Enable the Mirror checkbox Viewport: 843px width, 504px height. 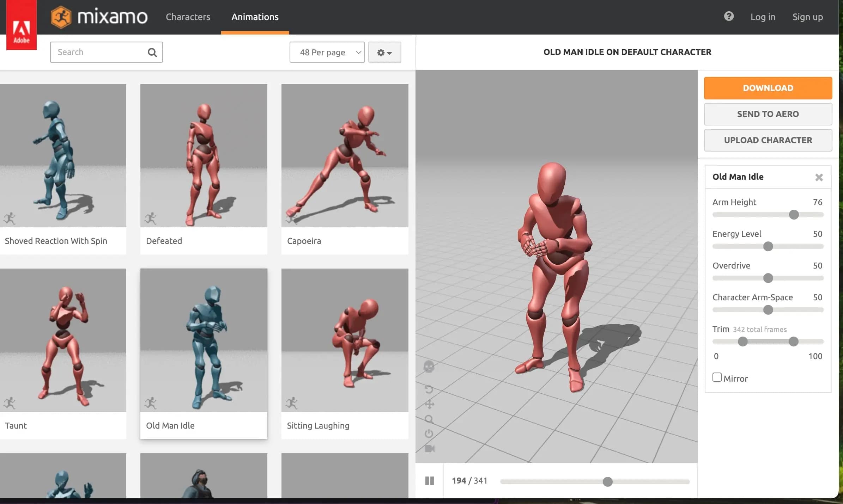(717, 377)
